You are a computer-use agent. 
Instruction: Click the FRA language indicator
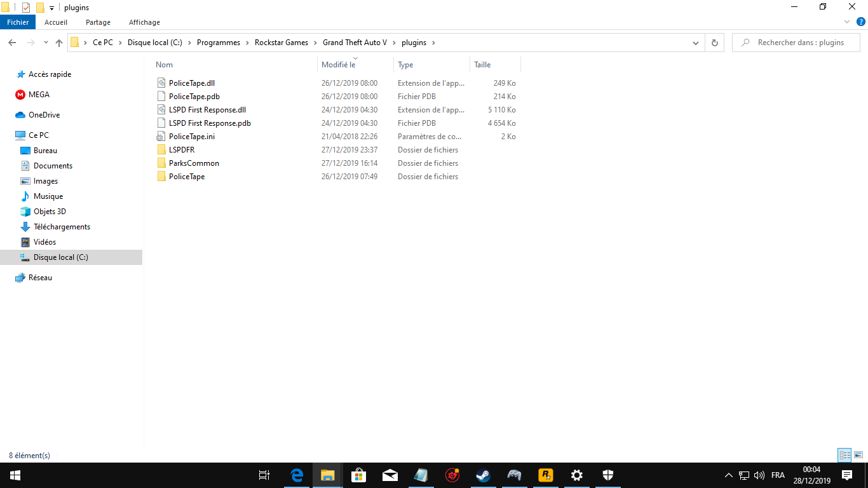click(778, 475)
